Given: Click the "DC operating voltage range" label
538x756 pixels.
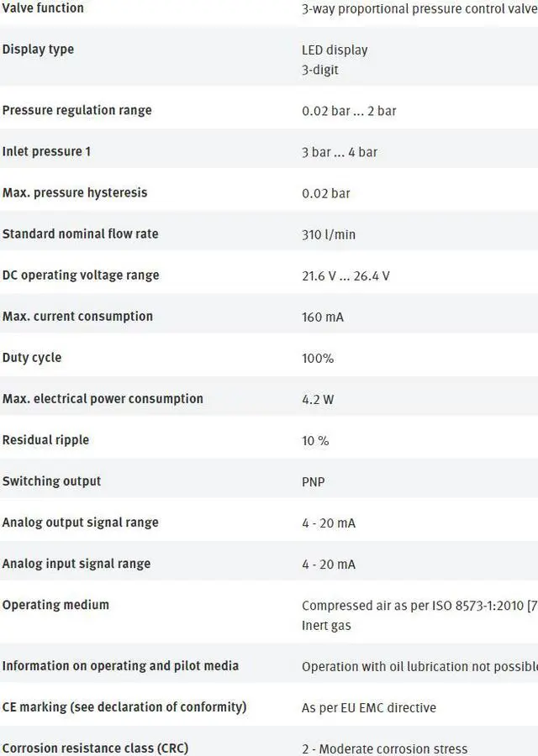Looking at the screenshot, I should 81,276.
